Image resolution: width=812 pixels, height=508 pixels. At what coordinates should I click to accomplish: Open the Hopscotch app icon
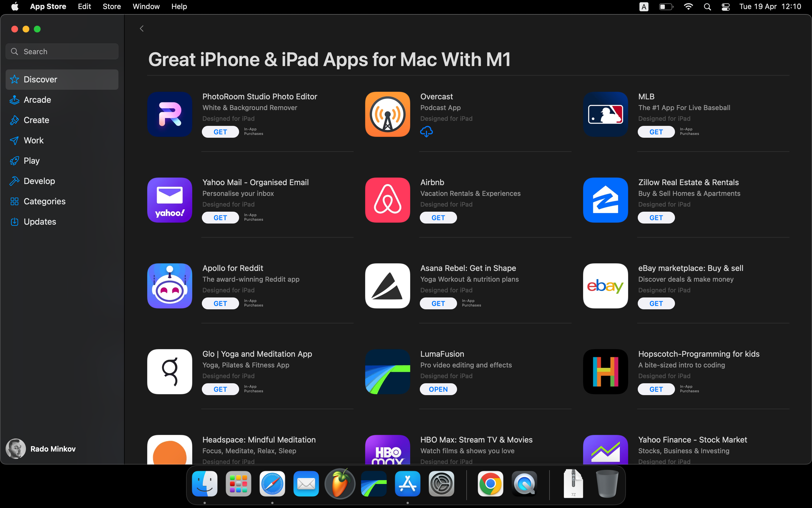point(605,372)
